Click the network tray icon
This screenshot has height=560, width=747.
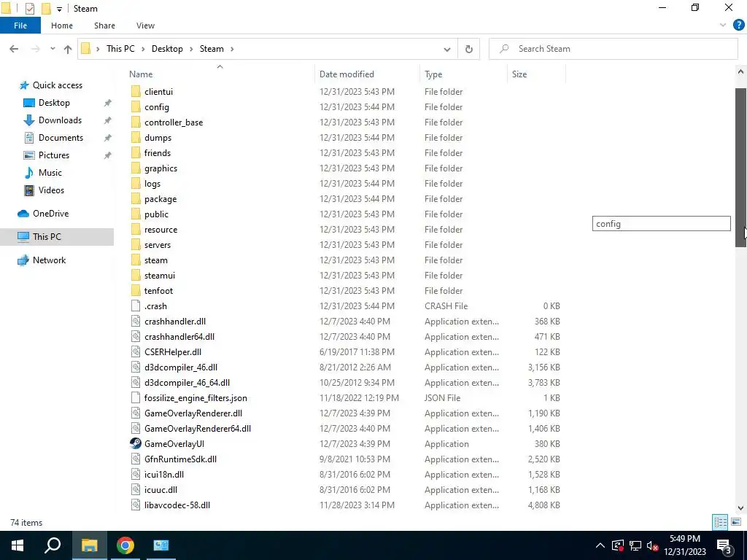coord(635,545)
